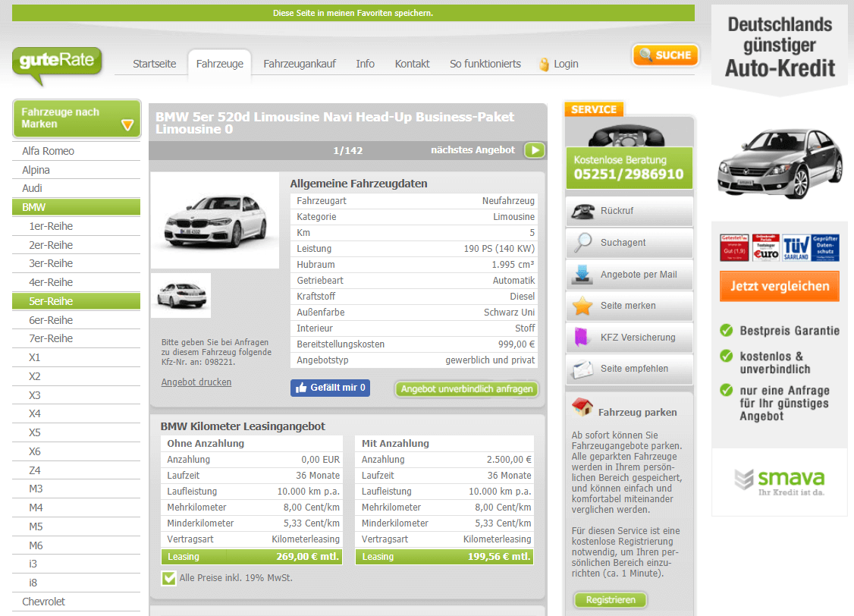Screen dimensions: 854x616
Task: Click the grey car image in the Auto-Kredit ad
Action: click(x=780, y=163)
